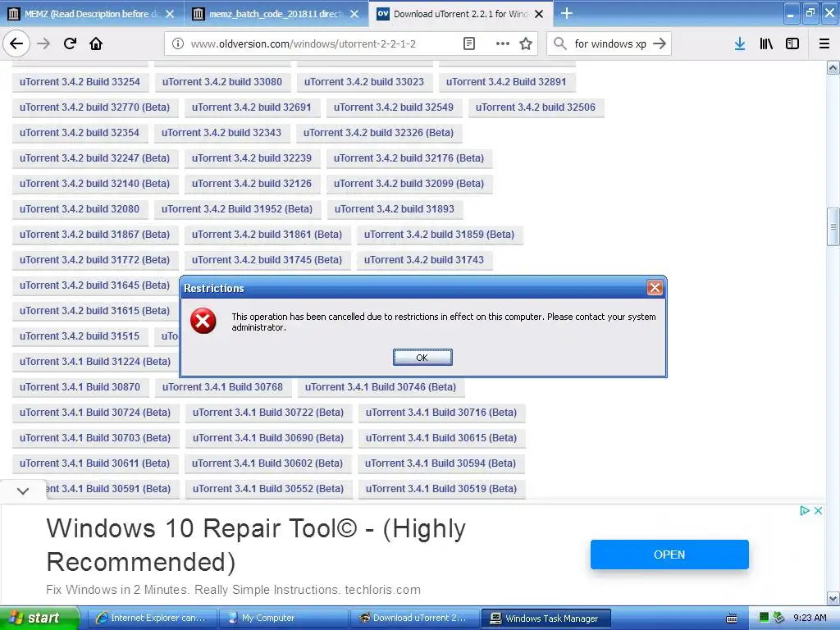The height and width of the screenshot is (630, 840).
Task: Open uTorrent 3.4.2 build 32326 (Beta)
Action: coord(378,133)
